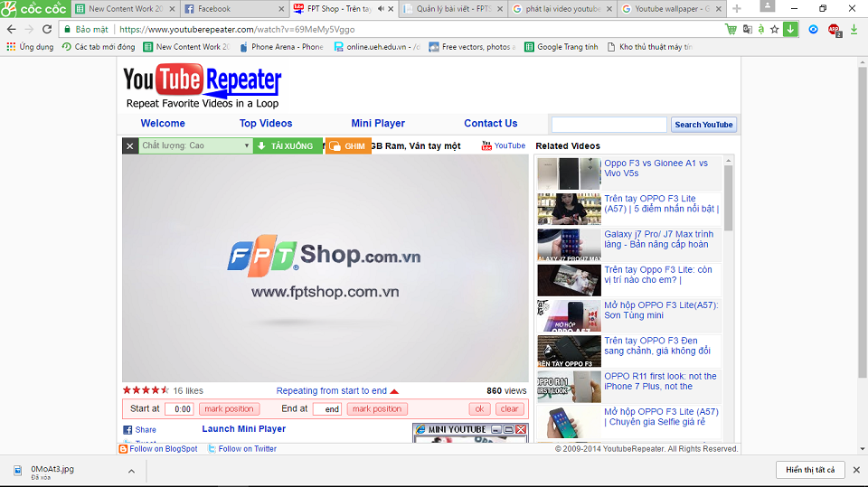Click the 'Start at' time input field
This screenshot has height=487, width=868.
coord(179,409)
